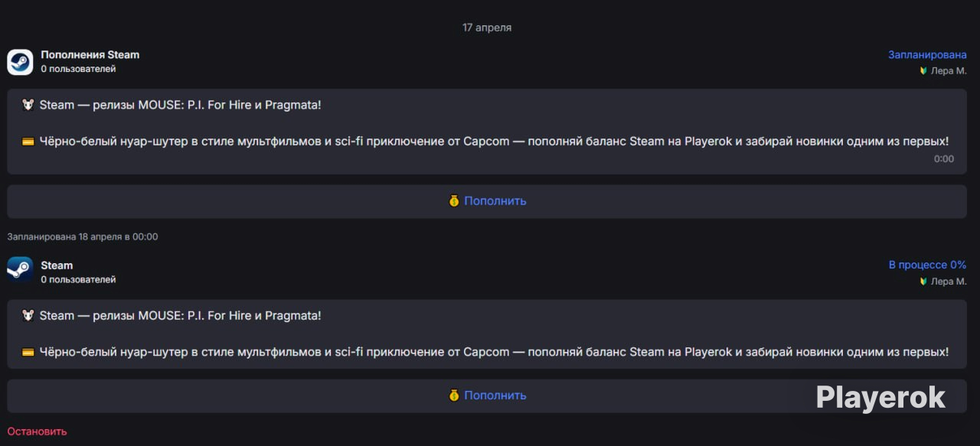Open the В процессе 0% status
980x446 pixels.
point(927,265)
